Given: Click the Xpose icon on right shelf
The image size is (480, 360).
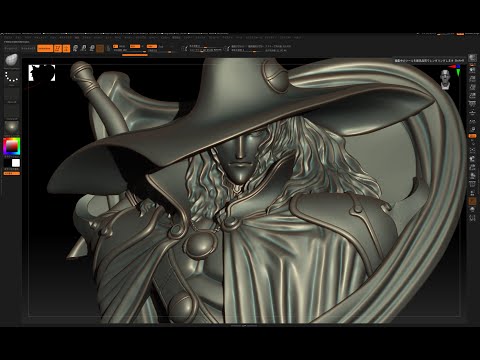Looking at the screenshot, I should 472,218.
